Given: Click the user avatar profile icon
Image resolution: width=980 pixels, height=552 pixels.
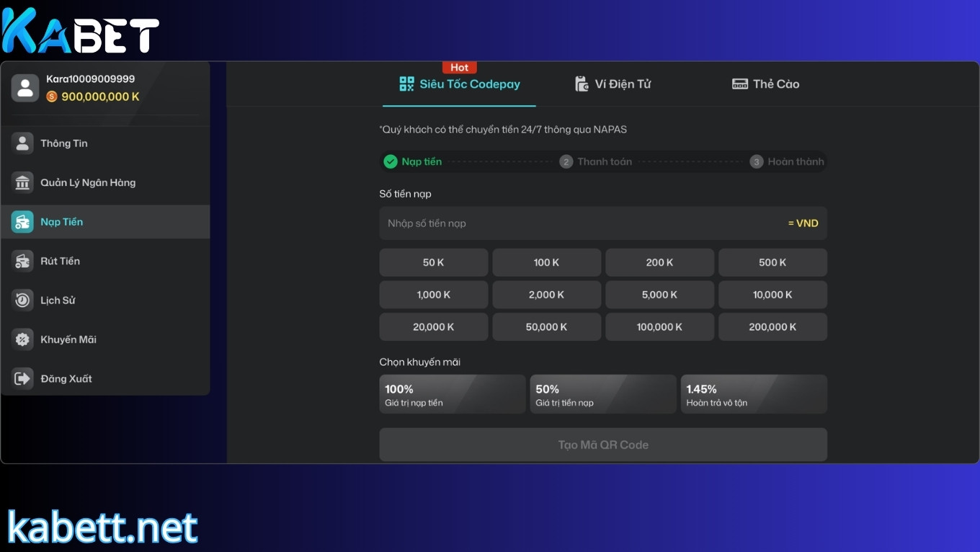Looking at the screenshot, I should click(x=25, y=88).
